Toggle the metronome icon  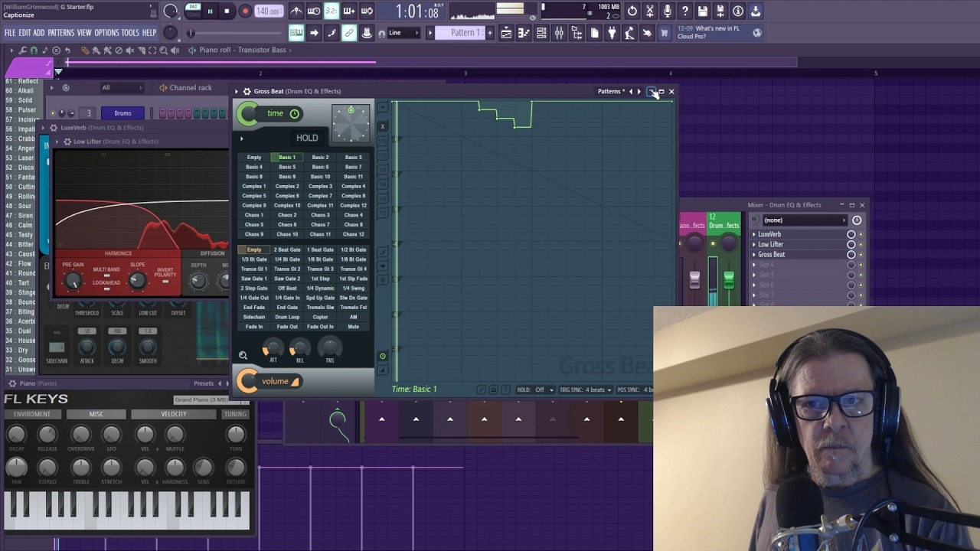tap(296, 11)
